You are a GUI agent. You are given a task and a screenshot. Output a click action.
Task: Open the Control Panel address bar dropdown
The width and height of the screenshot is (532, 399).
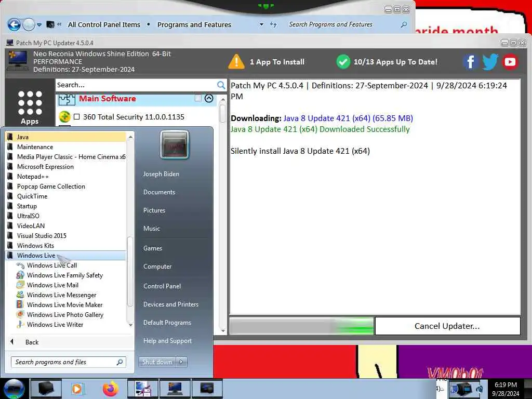(x=262, y=24)
